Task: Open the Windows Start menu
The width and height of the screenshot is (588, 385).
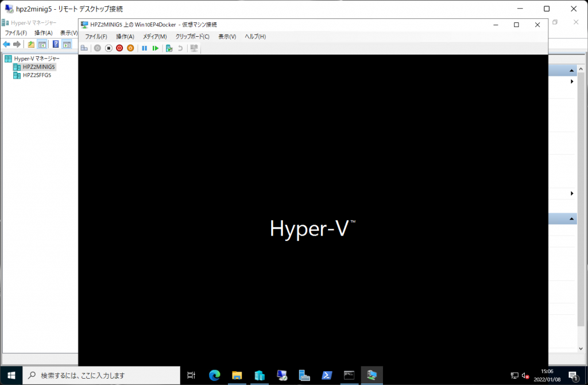Action: [x=11, y=375]
